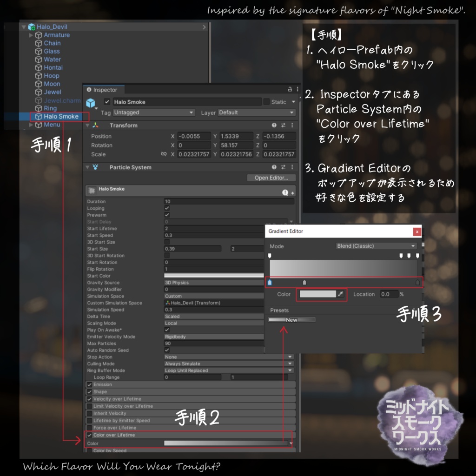Toggle the Prewarm checkbox
Viewport: 476px width, 476px height.
167,215
